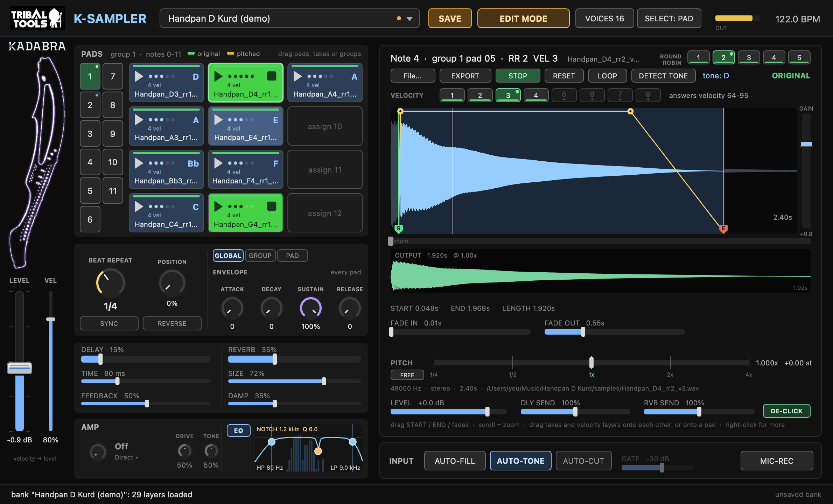Click the DETECT TONE button
Screen dimensions: 833x504
663,76
